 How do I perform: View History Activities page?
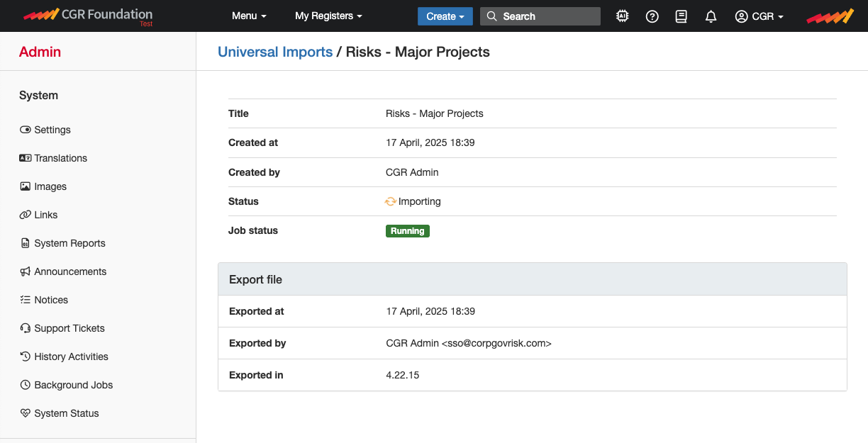coord(71,357)
